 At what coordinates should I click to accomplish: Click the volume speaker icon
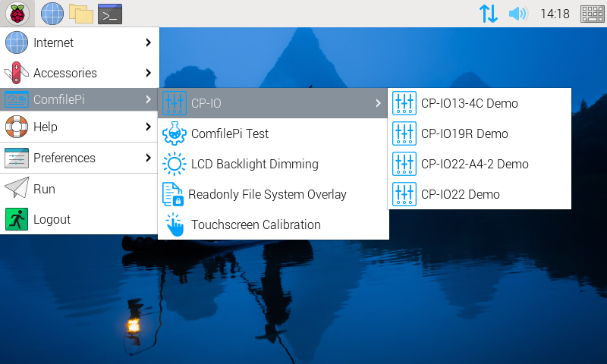pos(517,14)
